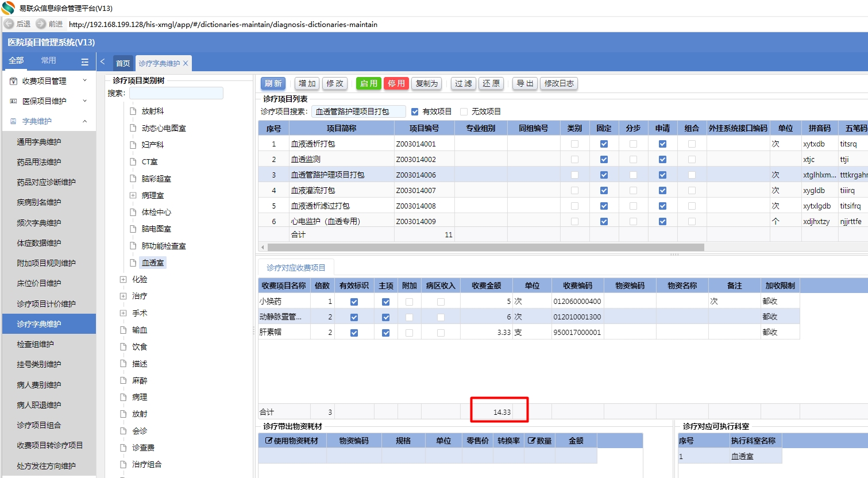Click the file icon beside 输血
This screenshot has height=478, width=868.
[123, 330]
